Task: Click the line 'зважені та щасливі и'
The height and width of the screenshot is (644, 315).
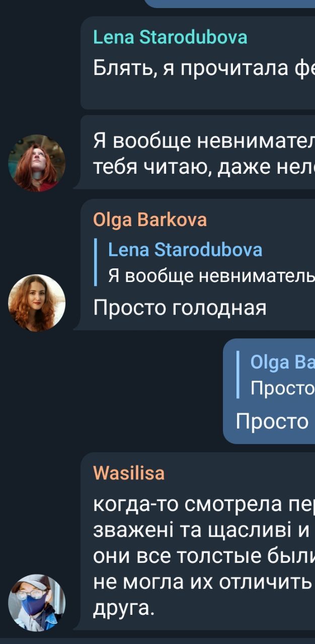Action: [201, 530]
